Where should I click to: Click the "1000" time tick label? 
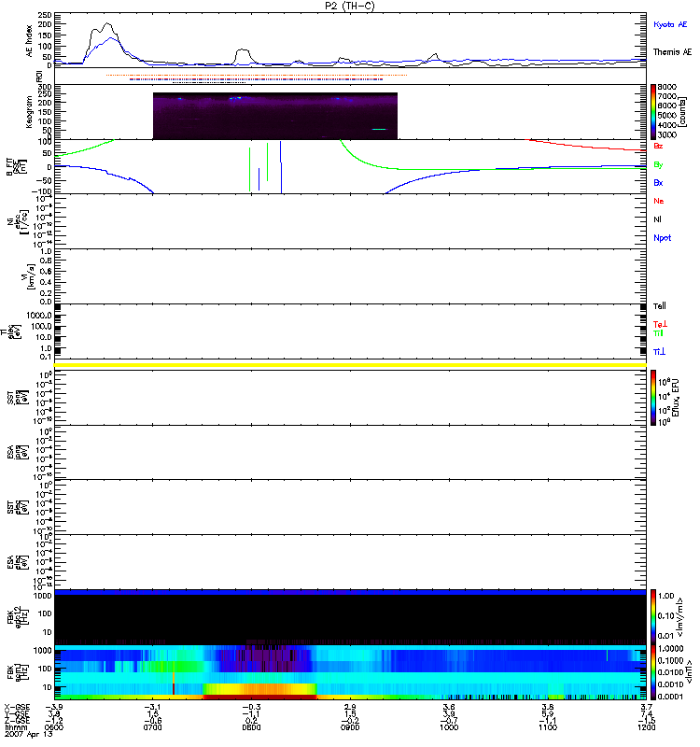coord(449,727)
